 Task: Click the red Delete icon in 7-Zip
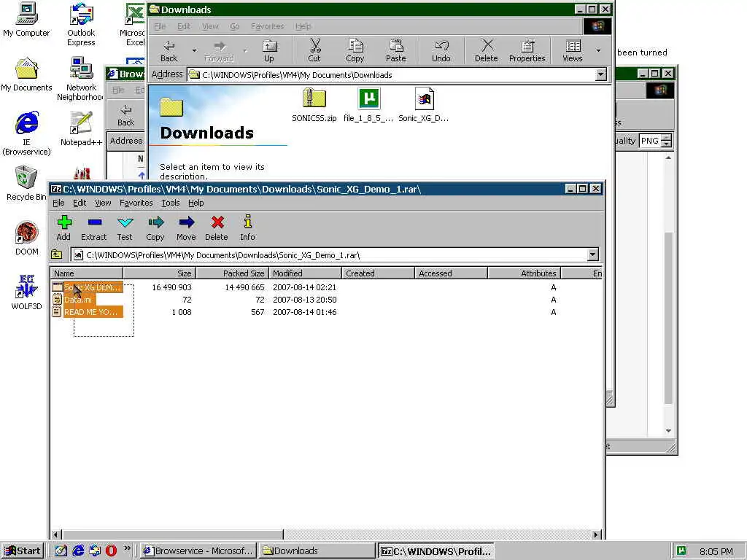(x=217, y=228)
